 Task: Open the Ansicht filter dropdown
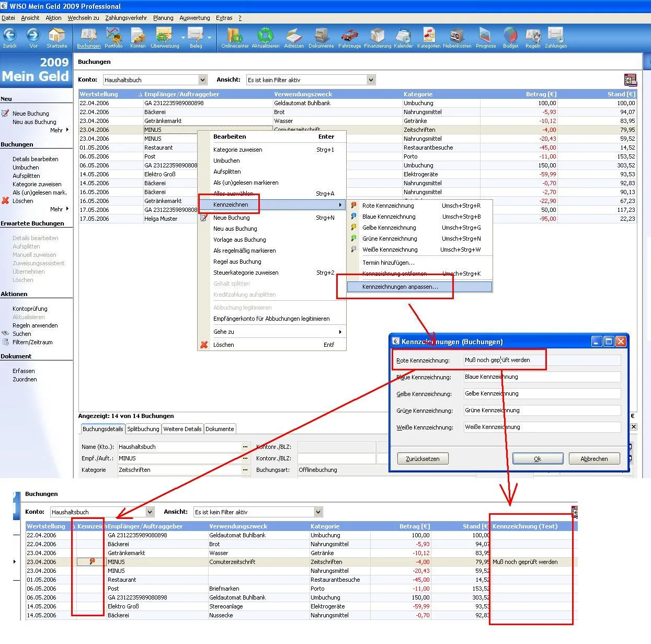371,80
